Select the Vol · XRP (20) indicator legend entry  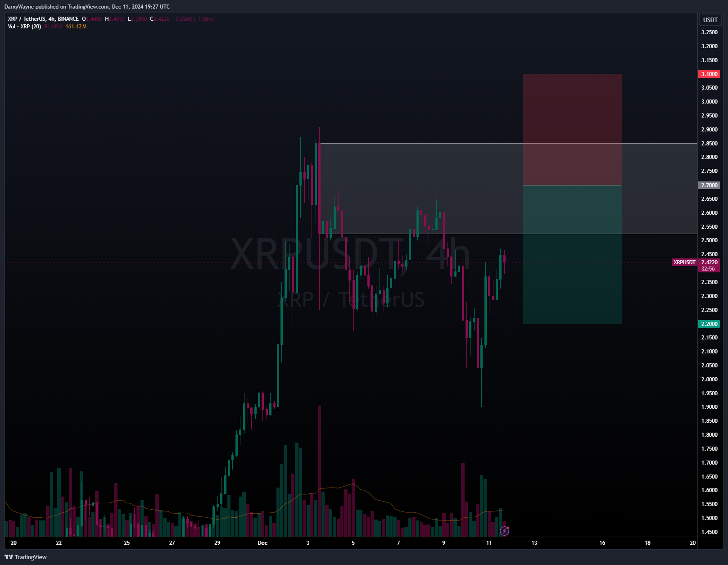click(x=24, y=27)
